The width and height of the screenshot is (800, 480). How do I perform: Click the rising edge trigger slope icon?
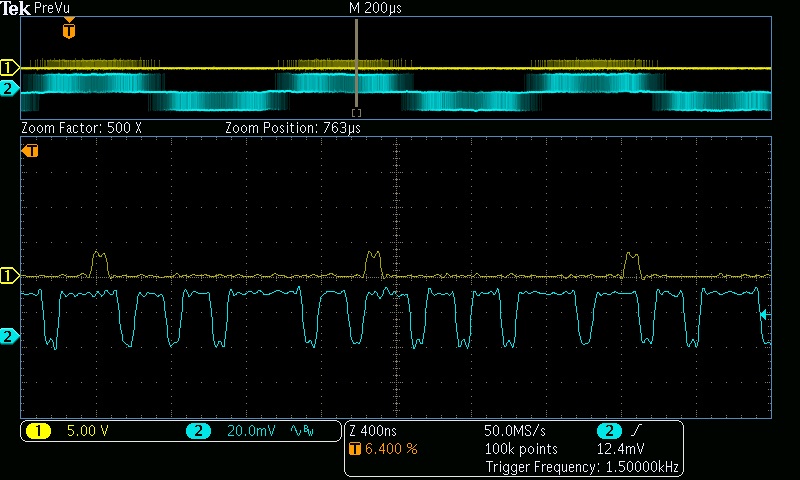tap(635, 431)
